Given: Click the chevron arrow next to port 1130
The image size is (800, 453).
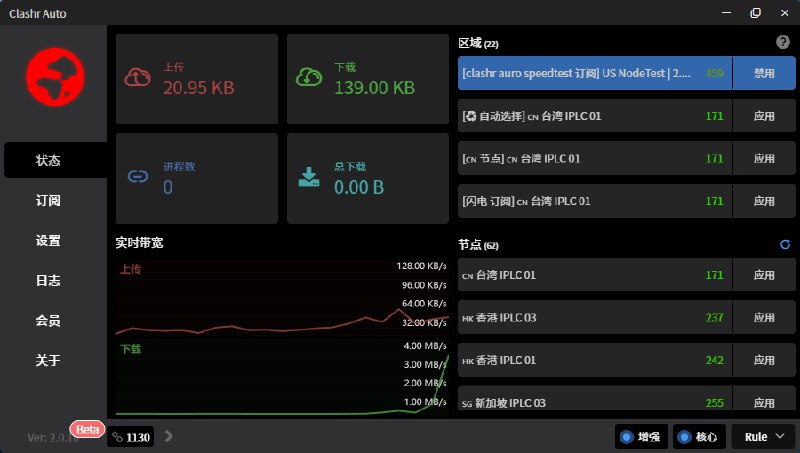Looking at the screenshot, I should click(168, 436).
